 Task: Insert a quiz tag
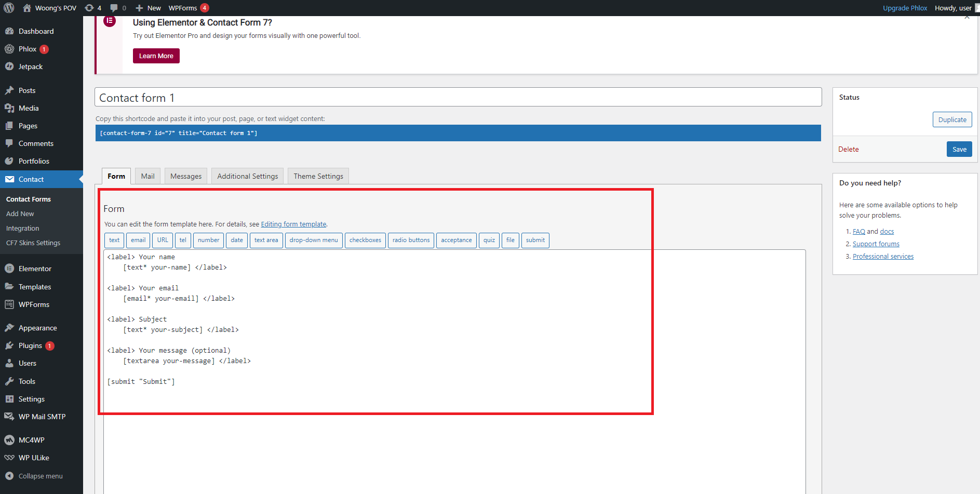click(x=489, y=240)
